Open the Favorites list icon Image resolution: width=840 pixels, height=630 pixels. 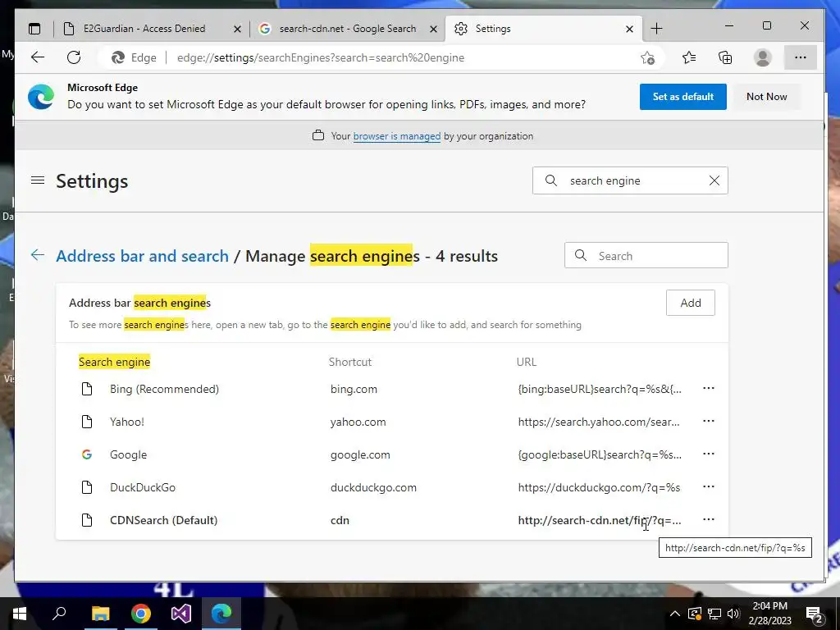click(x=689, y=57)
